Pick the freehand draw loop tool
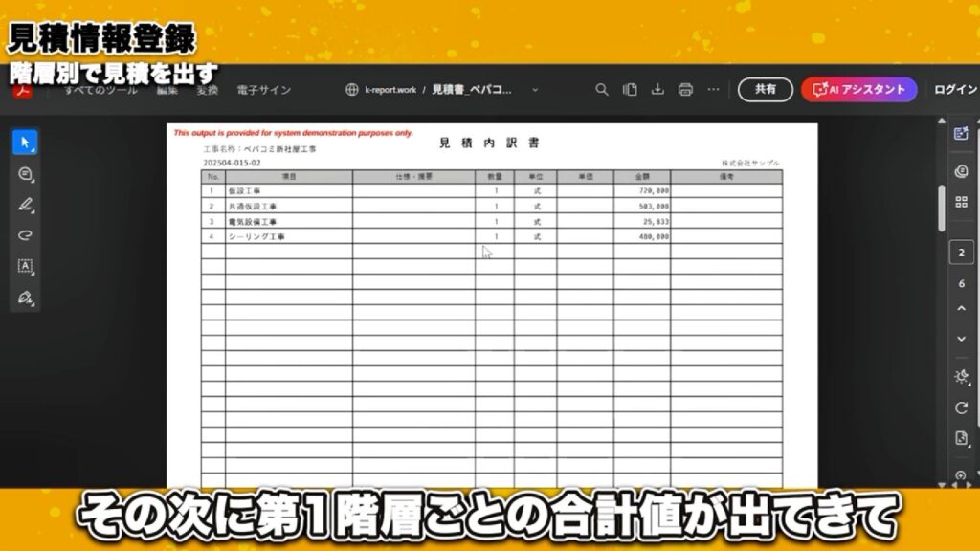The image size is (980, 551). (25, 235)
